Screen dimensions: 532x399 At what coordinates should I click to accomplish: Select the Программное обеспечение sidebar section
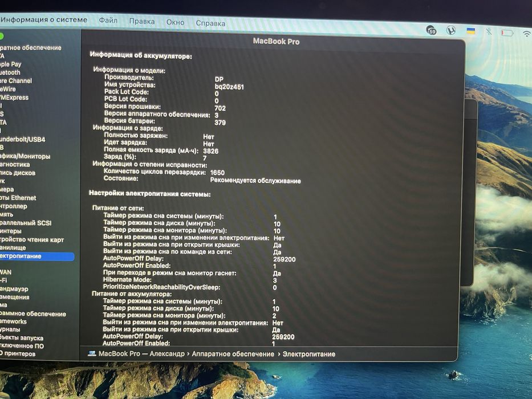pyautogui.click(x=33, y=314)
